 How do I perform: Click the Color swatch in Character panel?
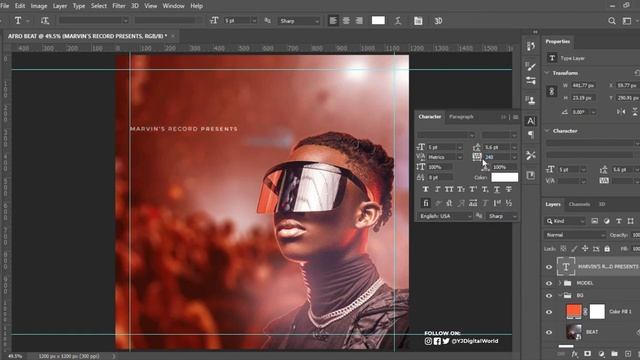pos(504,177)
